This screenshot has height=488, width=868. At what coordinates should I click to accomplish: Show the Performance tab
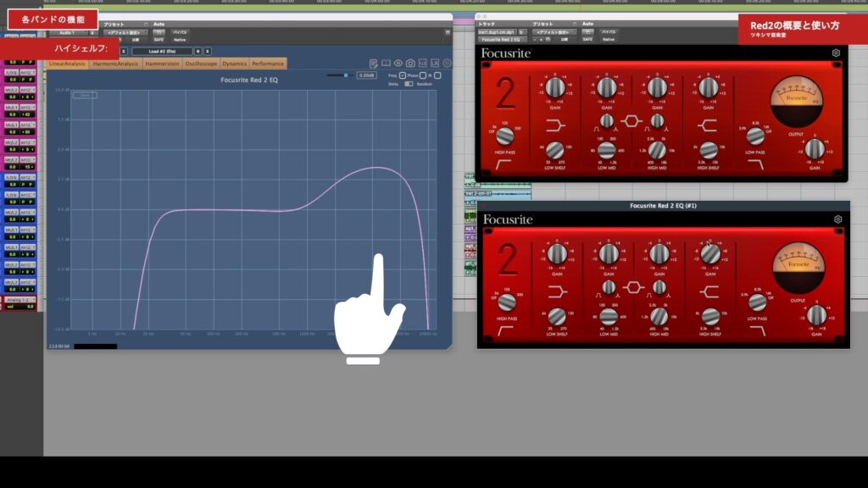[268, 64]
